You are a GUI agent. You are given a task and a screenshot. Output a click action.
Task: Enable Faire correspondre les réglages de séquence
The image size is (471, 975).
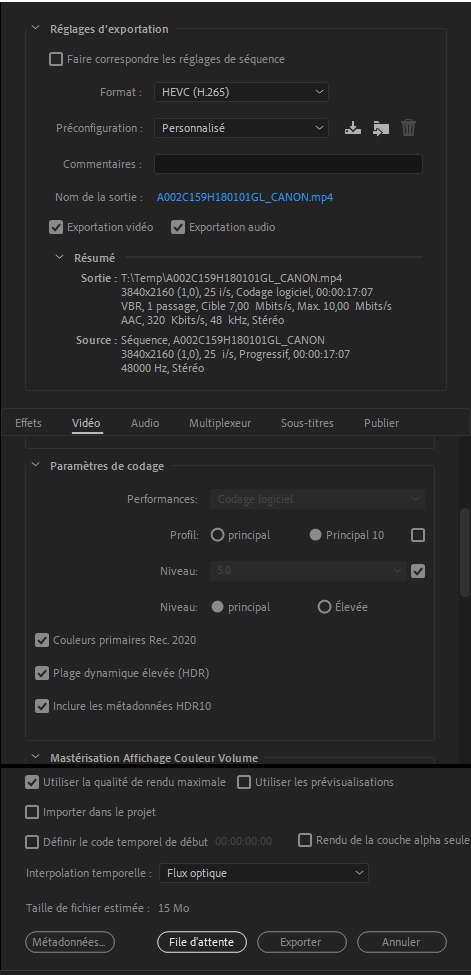point(56,59)
